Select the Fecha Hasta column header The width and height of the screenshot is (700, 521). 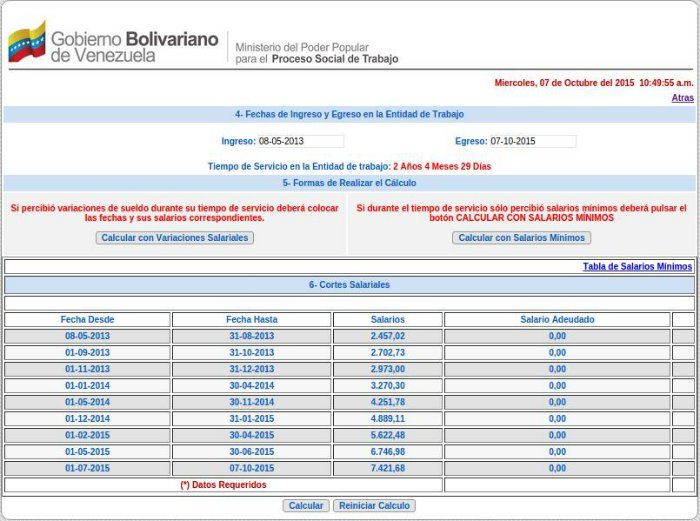[x=252, y=320]
